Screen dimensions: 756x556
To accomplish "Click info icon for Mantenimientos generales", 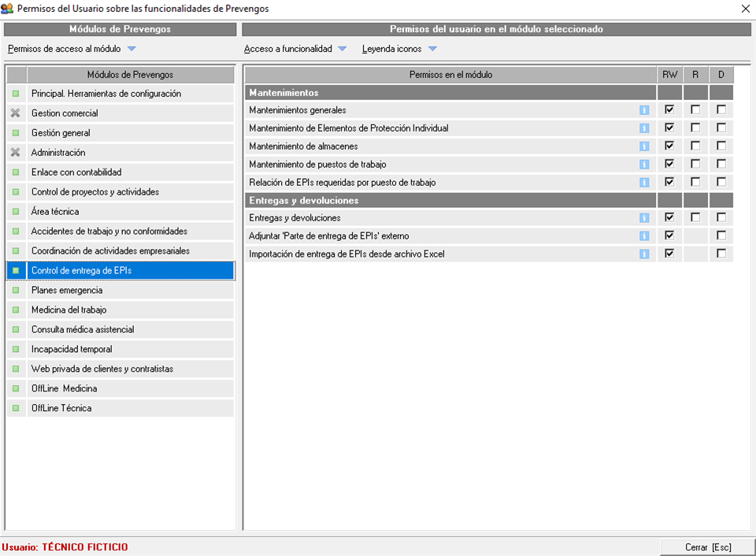I will click(644, 110).
